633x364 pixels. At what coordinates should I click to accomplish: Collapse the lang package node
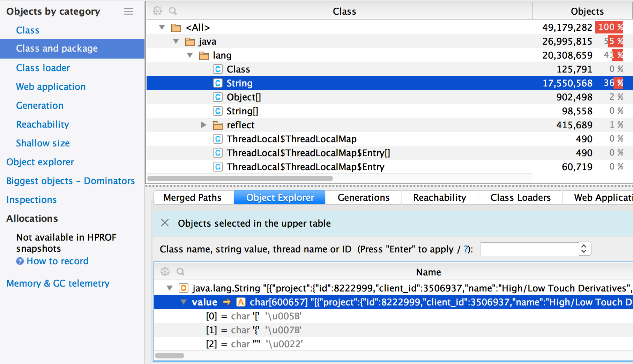190,55
